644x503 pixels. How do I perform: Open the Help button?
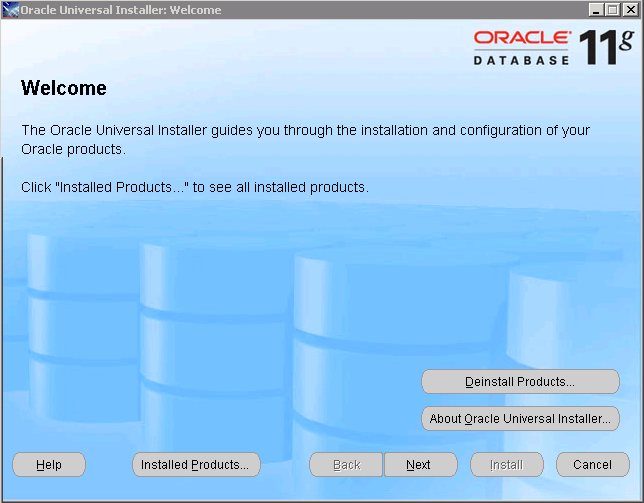[x=49, y=464]
